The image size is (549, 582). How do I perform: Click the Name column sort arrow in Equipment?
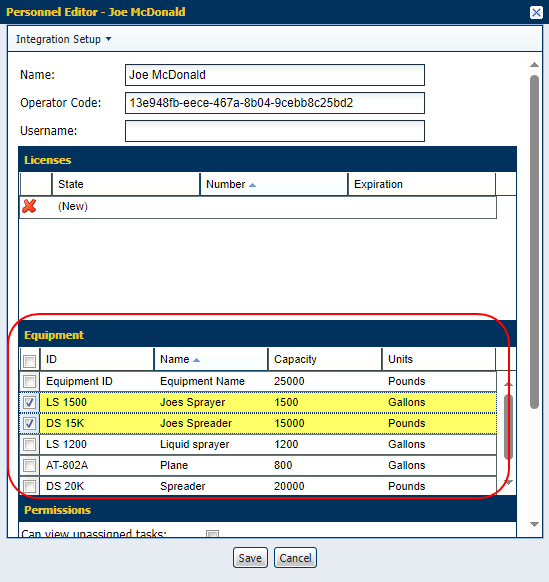pyautogui.click(x=196, y=360)
